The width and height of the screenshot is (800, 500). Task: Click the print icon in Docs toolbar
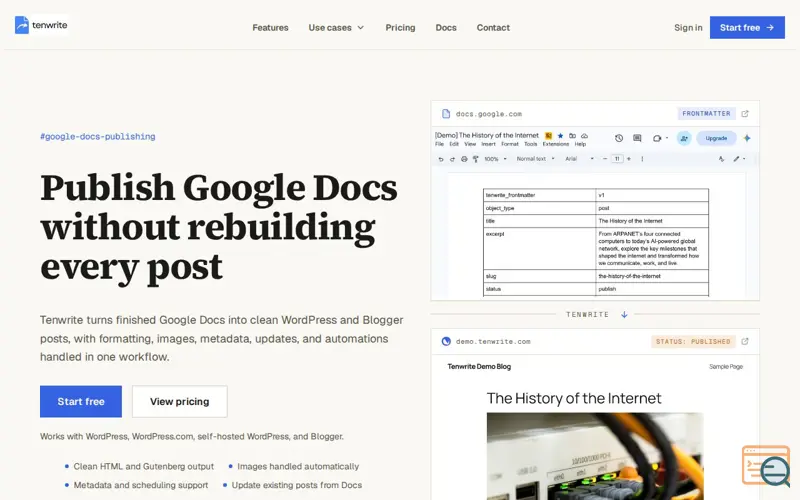[x=464, y=159]
